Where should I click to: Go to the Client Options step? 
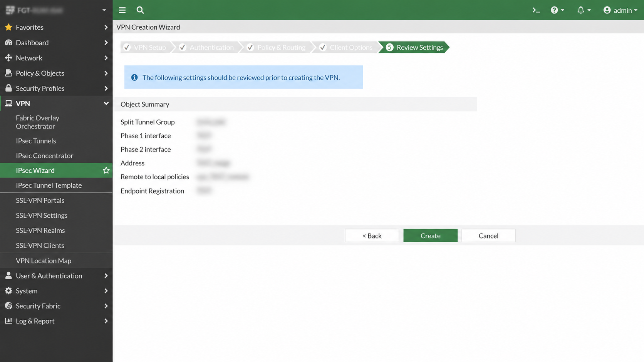[x=346, y=47]
